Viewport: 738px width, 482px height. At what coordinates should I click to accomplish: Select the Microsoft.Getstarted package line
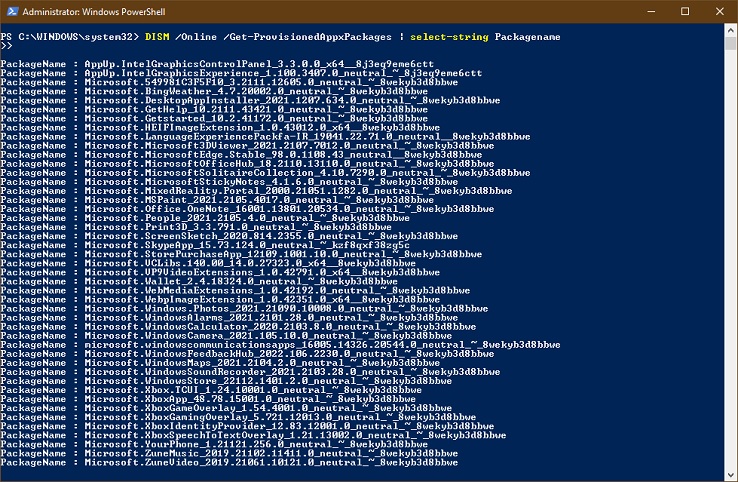coord(214,118)
